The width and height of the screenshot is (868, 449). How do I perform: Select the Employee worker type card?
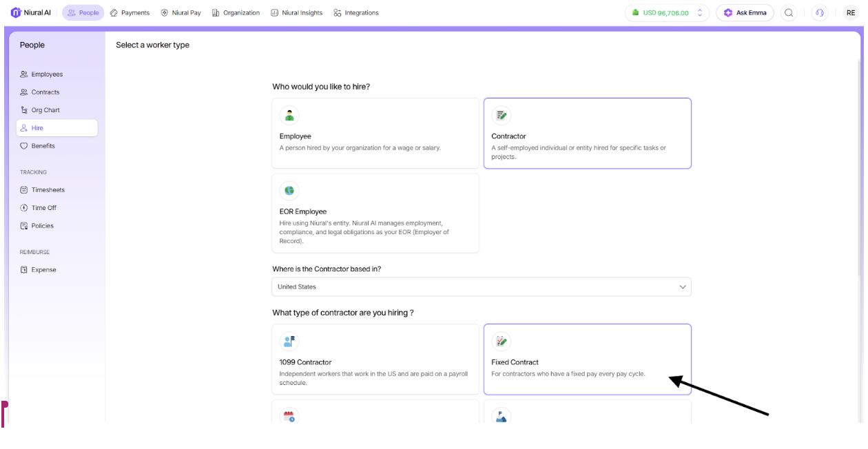click(375, 133)
